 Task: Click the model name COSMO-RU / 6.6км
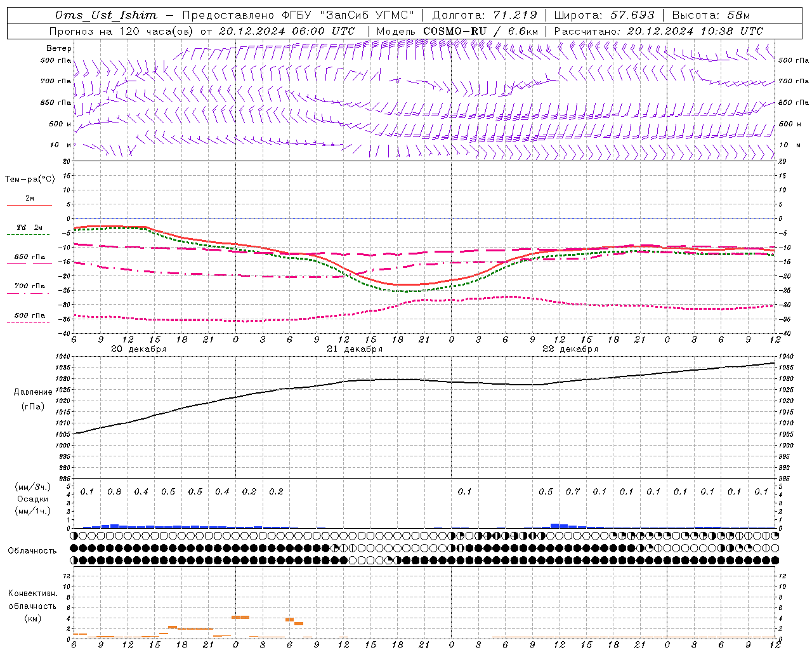coord(480,31)
